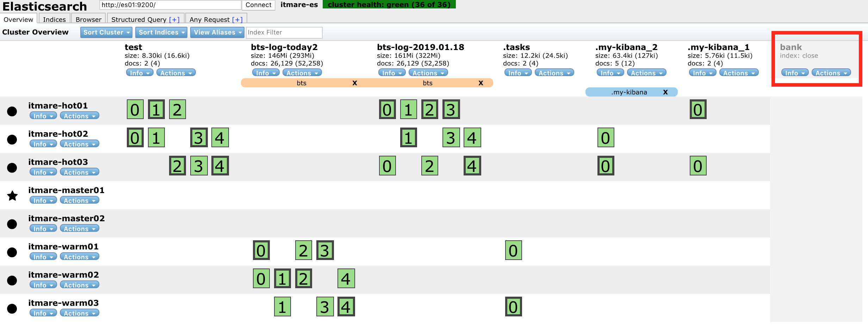
Task: Open the View Aliases dropdown
Action: tap(217, 32)
